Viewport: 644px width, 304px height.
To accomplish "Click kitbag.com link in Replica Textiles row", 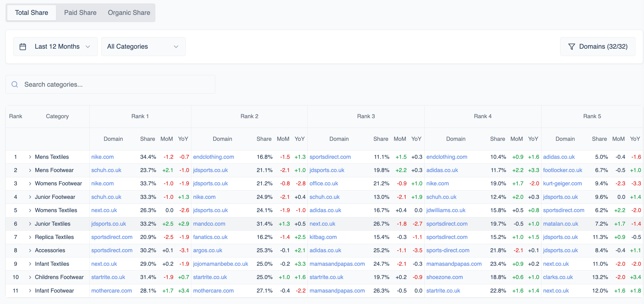I will click(x=323, y=237).
